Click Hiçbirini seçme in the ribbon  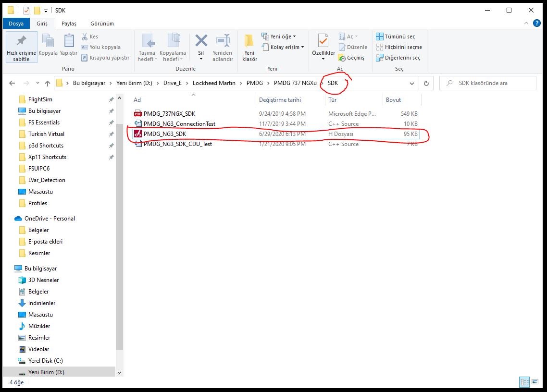coord(399,47)
